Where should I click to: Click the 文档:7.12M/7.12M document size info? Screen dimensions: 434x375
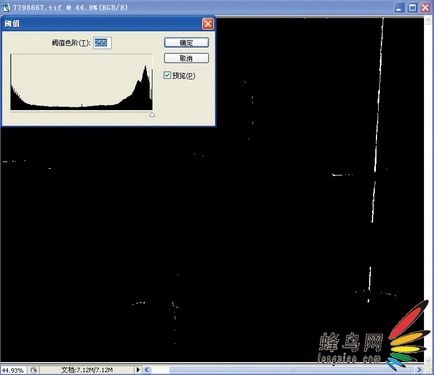(x=87, y=370)
